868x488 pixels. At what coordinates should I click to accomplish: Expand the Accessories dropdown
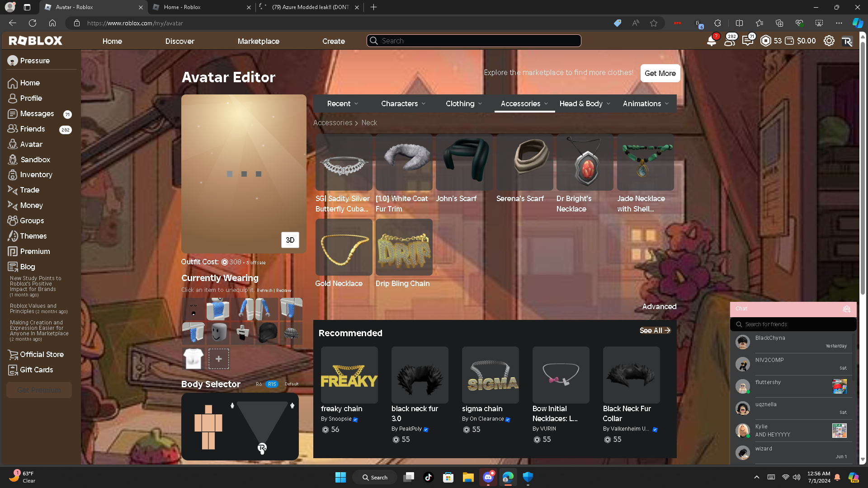[524, 103]
